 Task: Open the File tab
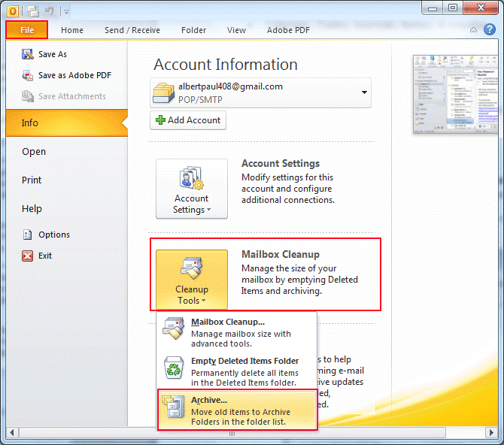point(27,30)
